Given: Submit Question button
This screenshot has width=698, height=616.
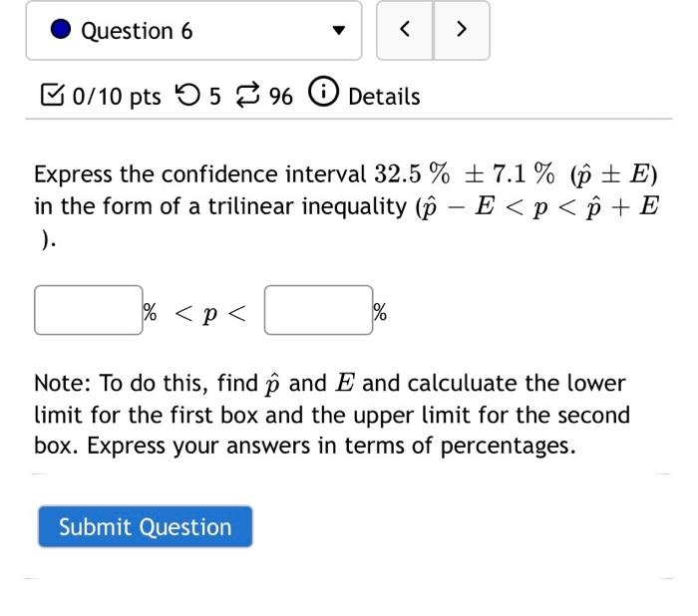Looking at the screenshot, I should click(x=146, y=526).
